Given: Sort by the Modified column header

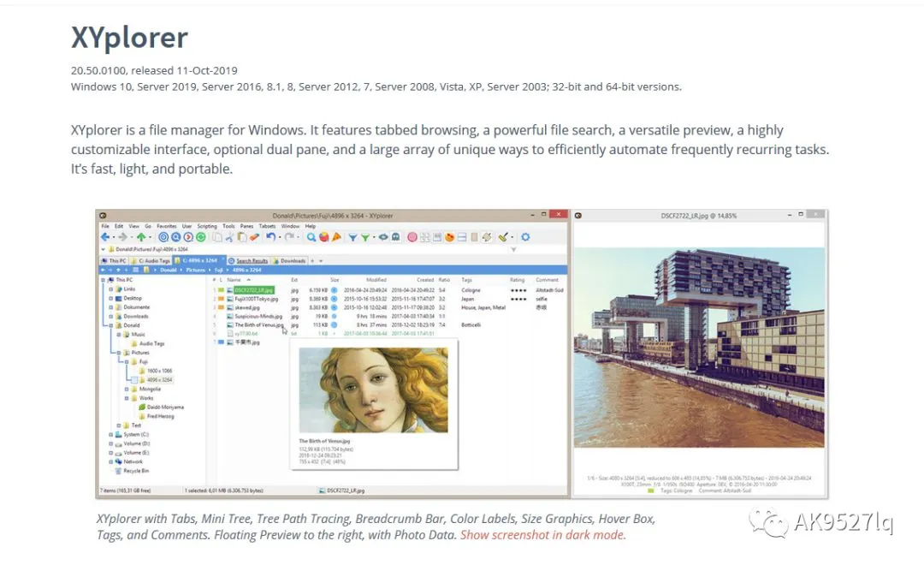Looking at the screenshot, I should click(x=376, y=280).
